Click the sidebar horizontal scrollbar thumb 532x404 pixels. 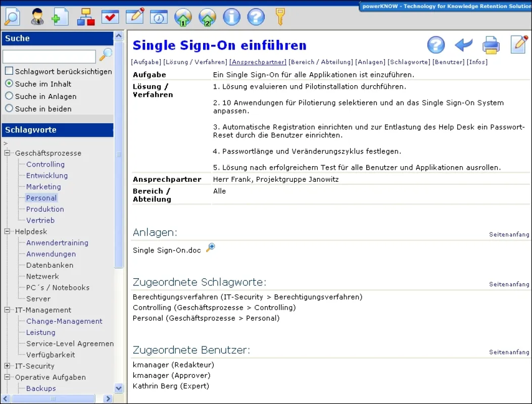pyautogui.click(x=53, y=398)
